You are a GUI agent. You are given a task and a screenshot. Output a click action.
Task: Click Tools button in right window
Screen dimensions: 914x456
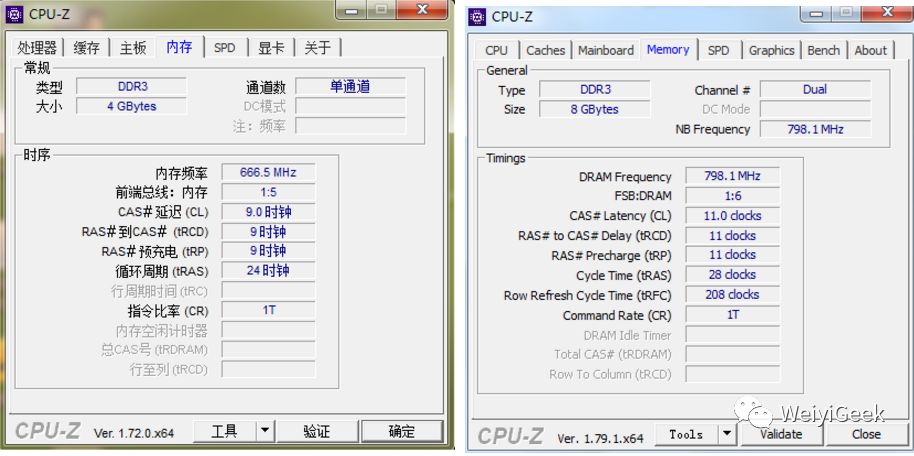[686, 434]
